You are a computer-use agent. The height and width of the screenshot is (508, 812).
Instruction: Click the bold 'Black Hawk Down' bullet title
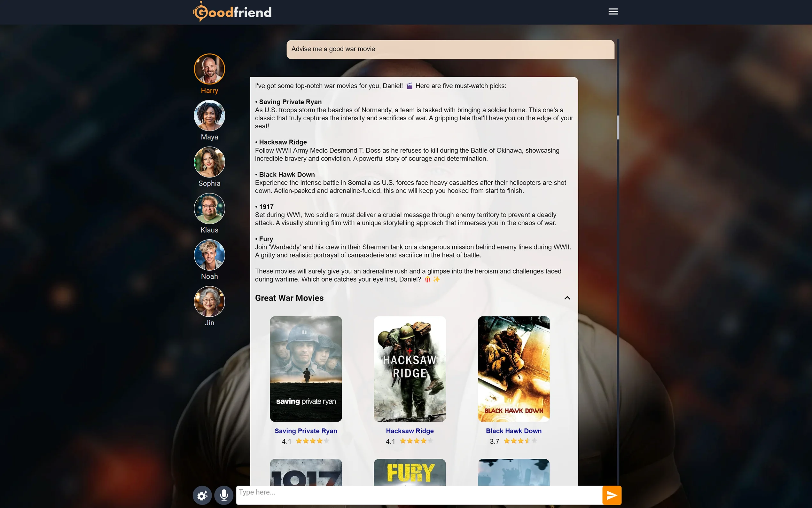287,174
